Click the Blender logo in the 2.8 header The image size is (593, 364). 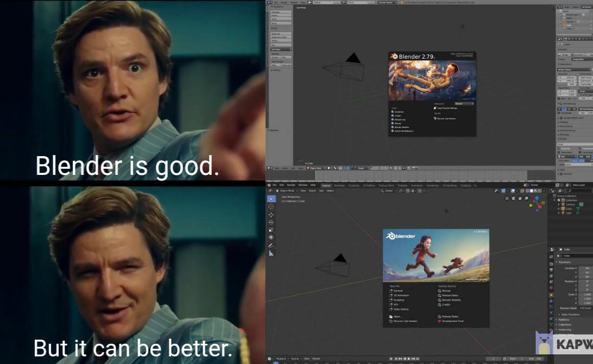(269, 185)
